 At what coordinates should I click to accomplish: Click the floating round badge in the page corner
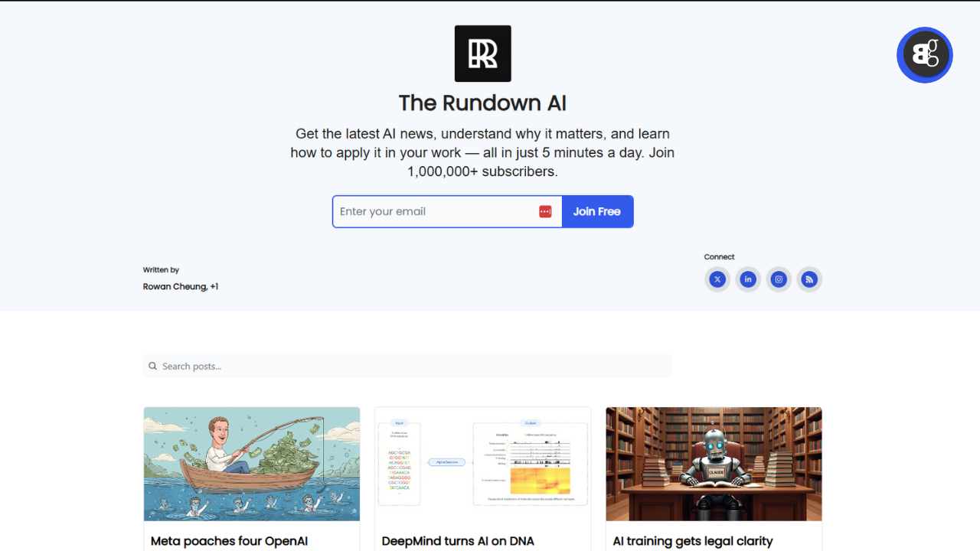[x=924, y=55]
